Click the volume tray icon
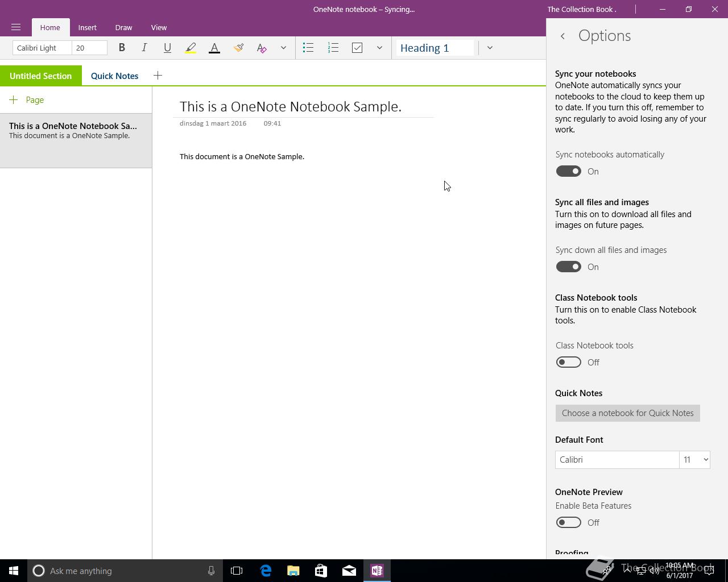The image size is (728, 582). (654, 571)
